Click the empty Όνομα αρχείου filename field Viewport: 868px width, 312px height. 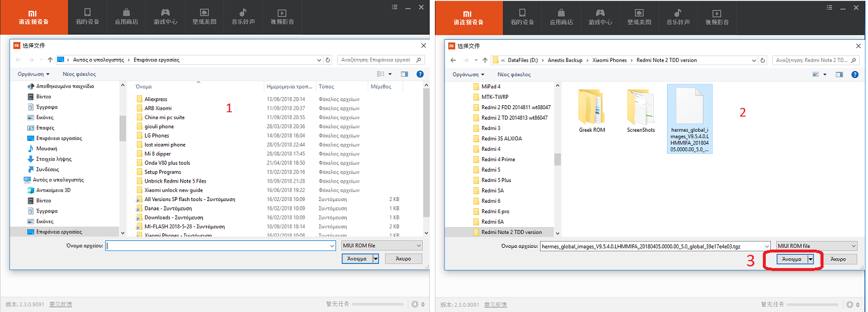coord(220,246)
